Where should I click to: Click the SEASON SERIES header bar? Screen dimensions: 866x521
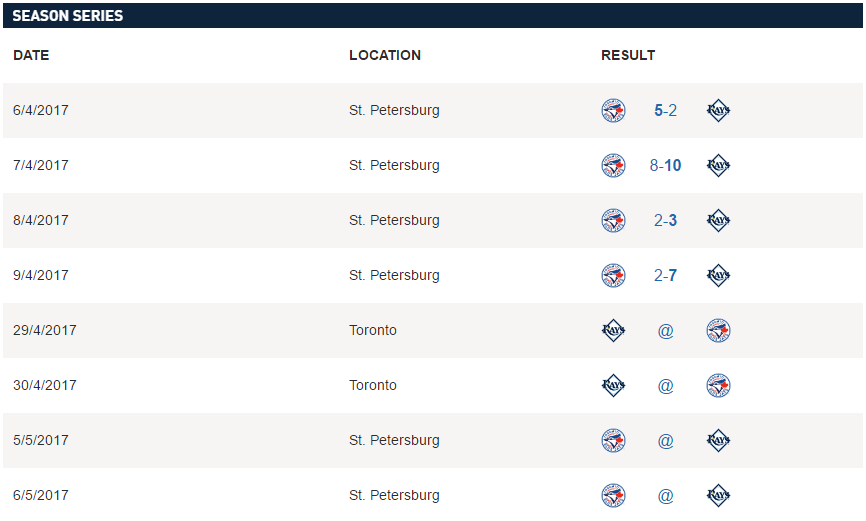[432, 16]
